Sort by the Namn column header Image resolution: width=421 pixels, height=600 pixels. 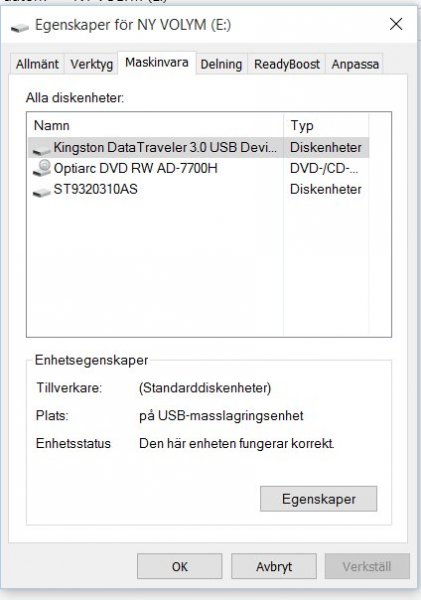coord(155,125)
